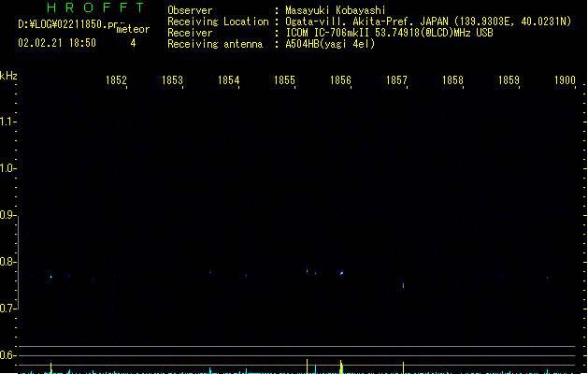Viewport: 588px width, 374px height.
Task: Click the 1856 time axis label
Action: click(x=340, y=80)
